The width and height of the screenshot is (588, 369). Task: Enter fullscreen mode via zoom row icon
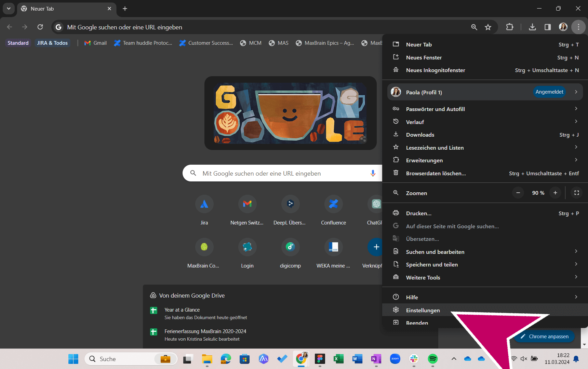577,193
